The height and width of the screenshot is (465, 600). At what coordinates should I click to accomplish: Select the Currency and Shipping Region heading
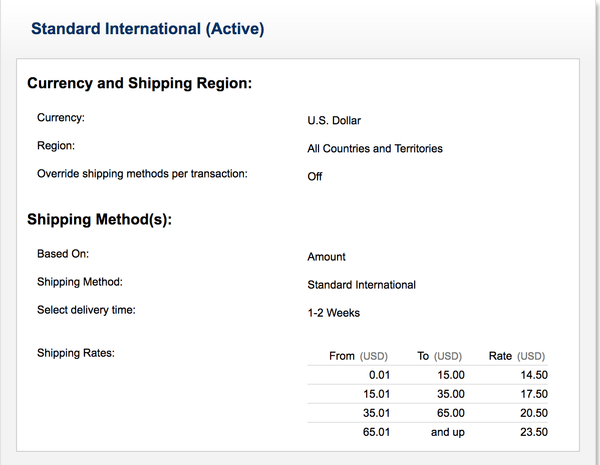(x=140, y=83)
